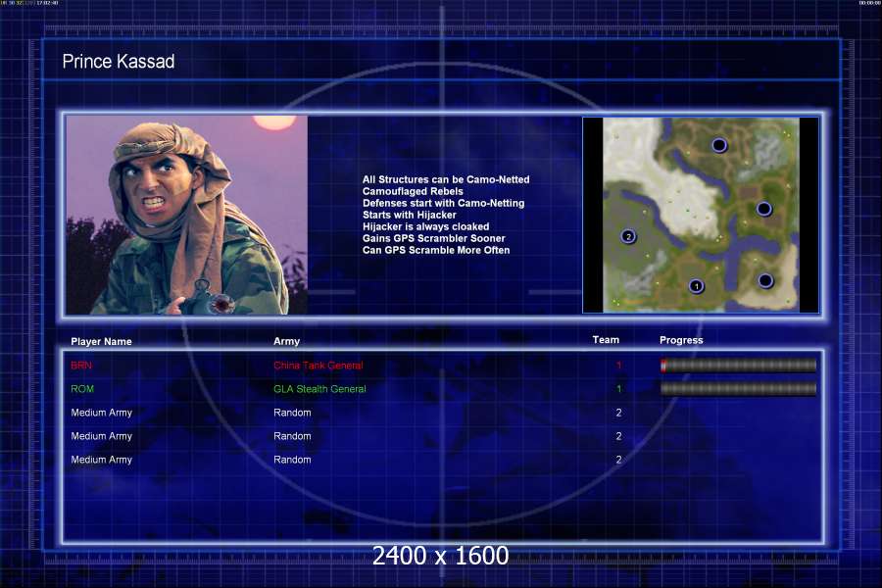The width and height of the screenshot is (882, 588).
Task: Click 'Gains GPS Scrambler Sooner' line
Action: pos(434,238)
